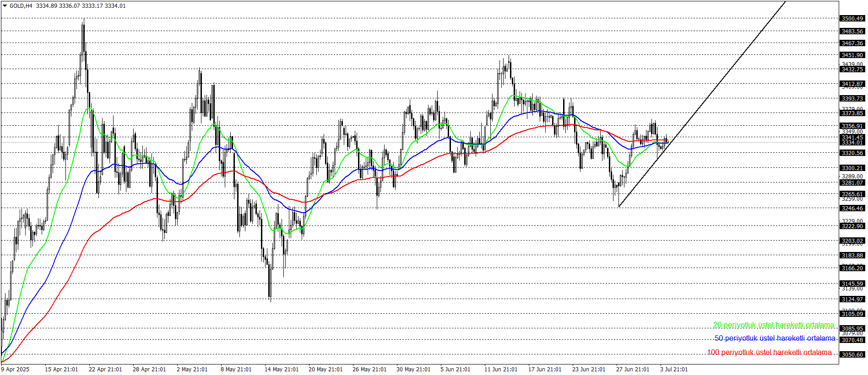The width and height of the screenshot is (868, 375).
Task: Select the 3393.73 price level label
Action: click(852, 99)
